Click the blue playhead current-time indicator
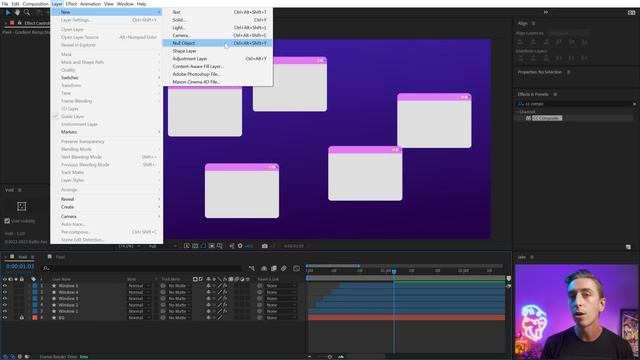 (x=394, y=271)
